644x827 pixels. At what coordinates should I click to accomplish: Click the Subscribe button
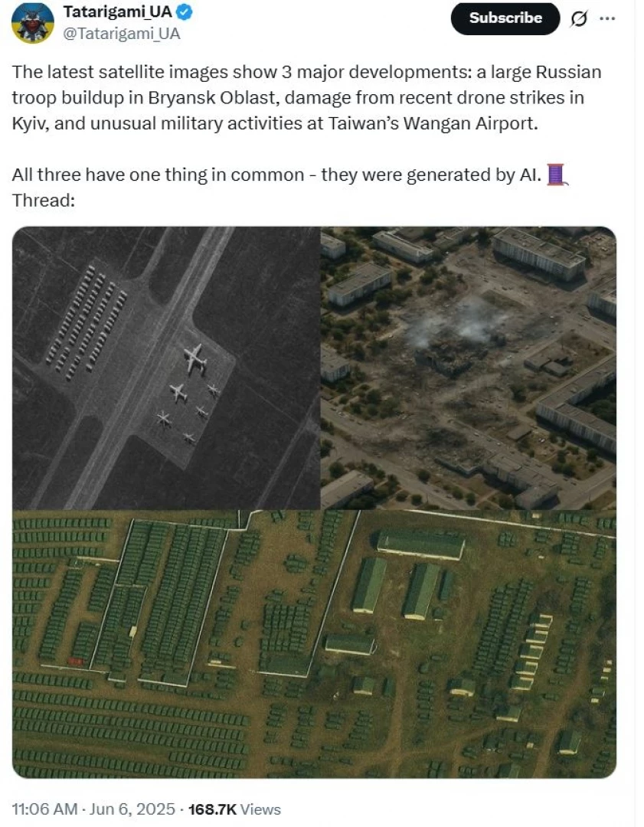click(505, 18)
